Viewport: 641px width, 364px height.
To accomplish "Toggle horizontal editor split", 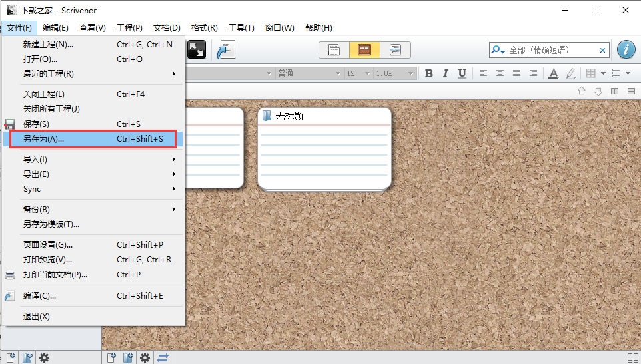I will [x=631, y=91].
